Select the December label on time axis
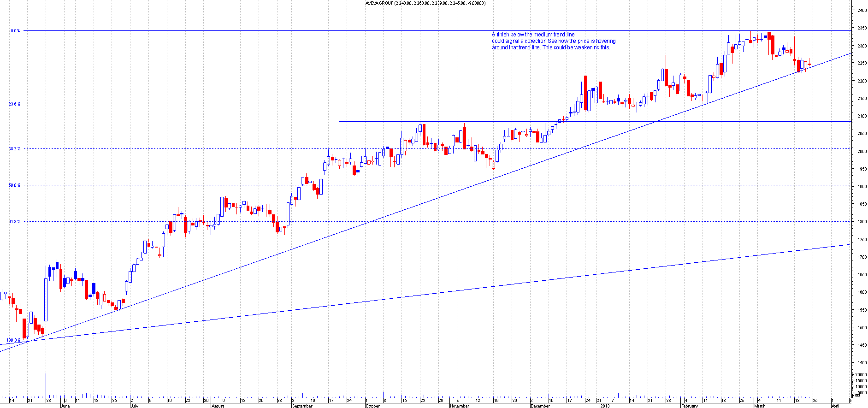The height and width of the screenshot is (408, 868). 540,406
